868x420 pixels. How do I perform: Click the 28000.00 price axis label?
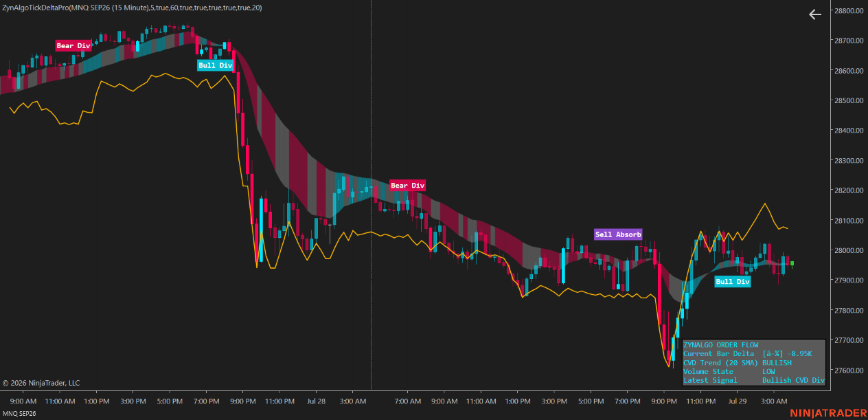(847, 250)
